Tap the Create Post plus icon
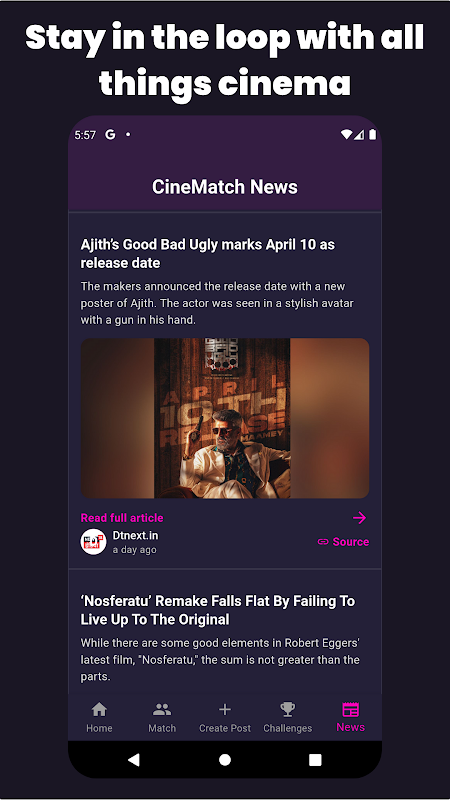Image resolution: width=450 pixels, height=800 pixels. [224, 709]
